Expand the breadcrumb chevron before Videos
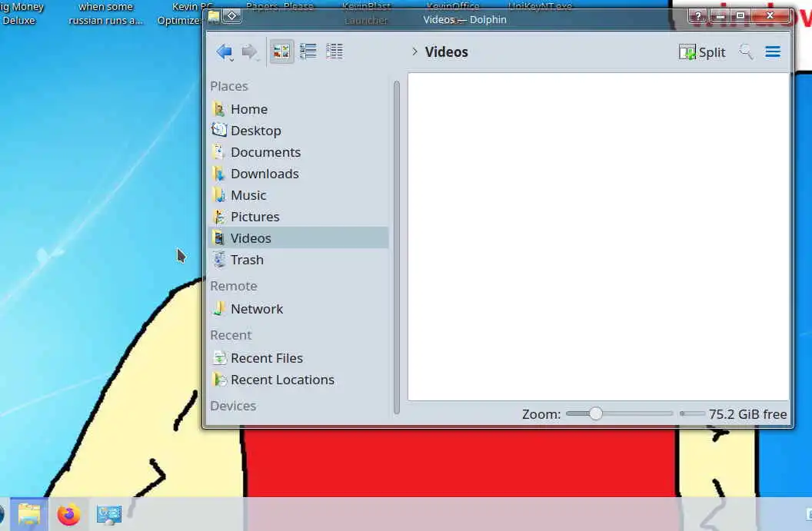 [x=414, y=51]
